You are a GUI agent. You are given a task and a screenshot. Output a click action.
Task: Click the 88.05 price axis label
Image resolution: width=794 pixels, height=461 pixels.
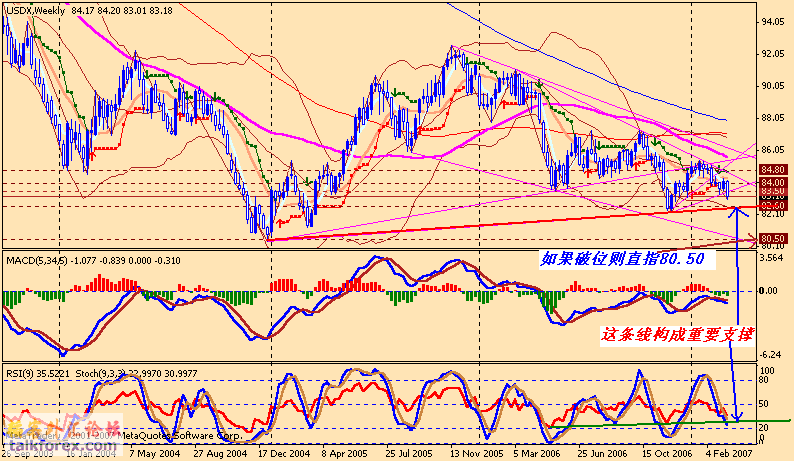(x=773, y=118)
